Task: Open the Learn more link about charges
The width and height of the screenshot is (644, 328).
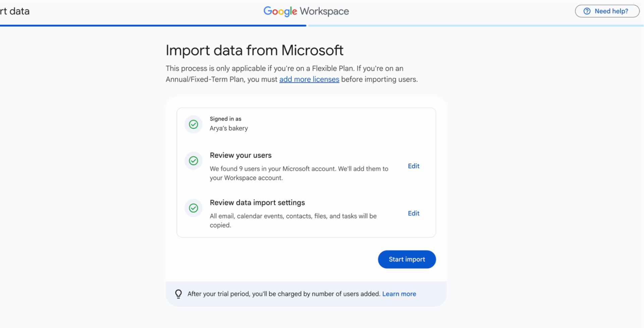Action: coord(399,294)
